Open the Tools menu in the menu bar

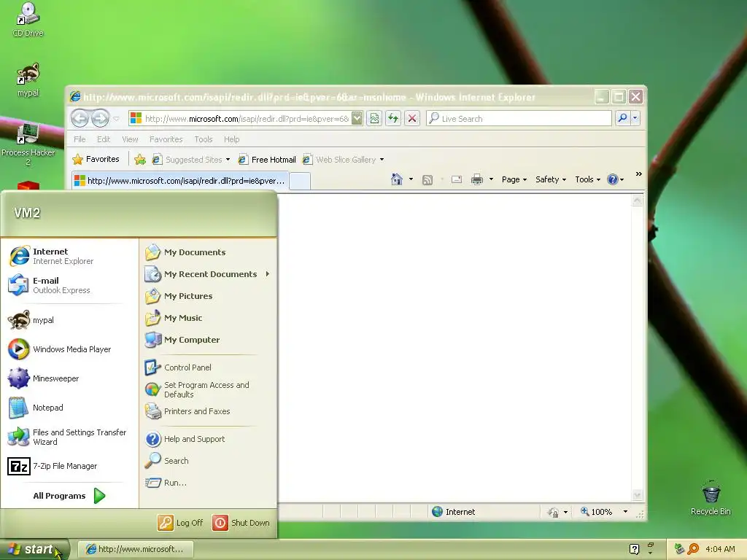click(x=203, y=139)
